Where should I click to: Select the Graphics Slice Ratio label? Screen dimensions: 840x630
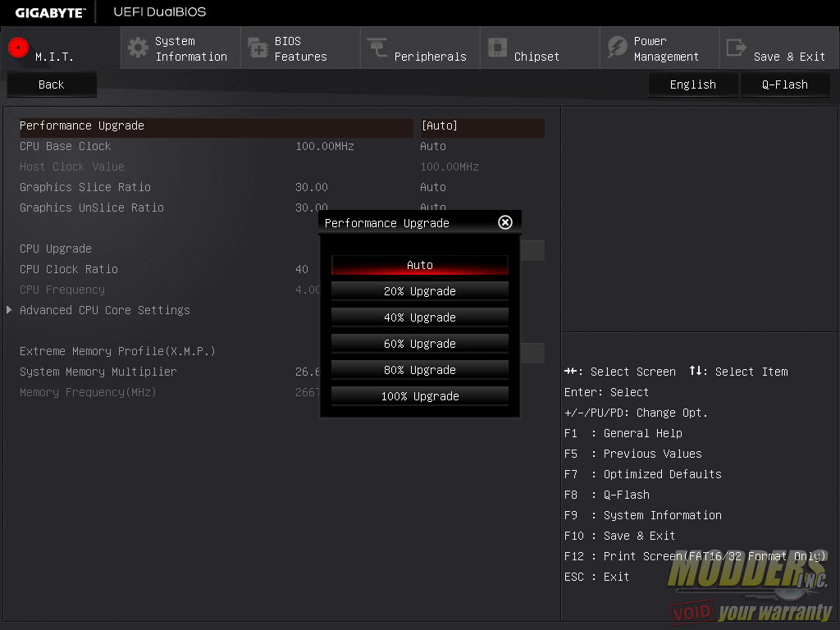[x=85, y=187]
